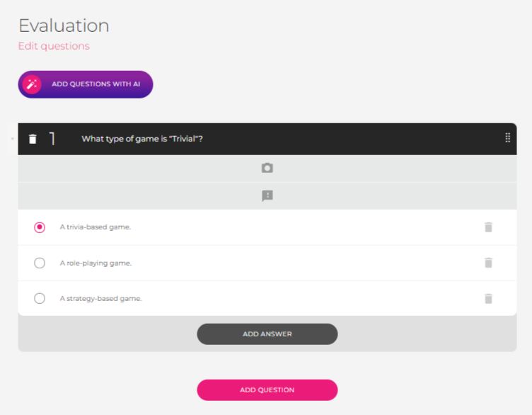Open the Edit questions link
Viewport: 532px width, 415px height.
tap(54, 46)
